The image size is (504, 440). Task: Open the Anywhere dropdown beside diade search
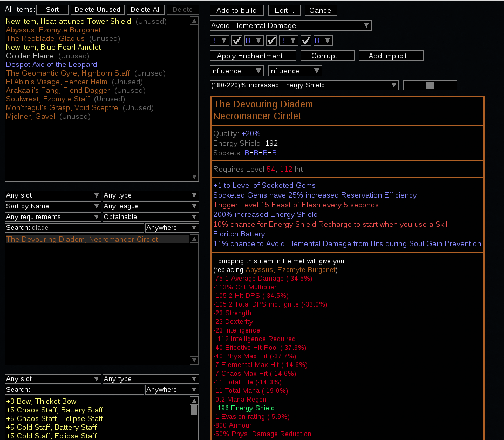click(172, 228)
